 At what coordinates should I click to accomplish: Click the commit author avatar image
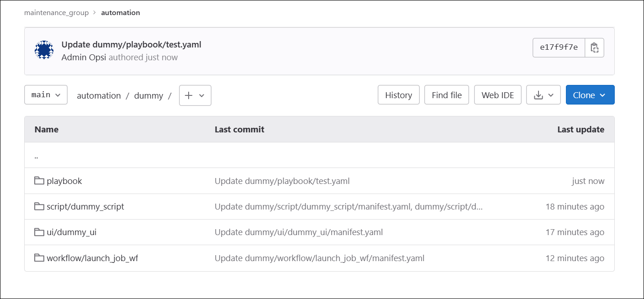click(44, 50)
